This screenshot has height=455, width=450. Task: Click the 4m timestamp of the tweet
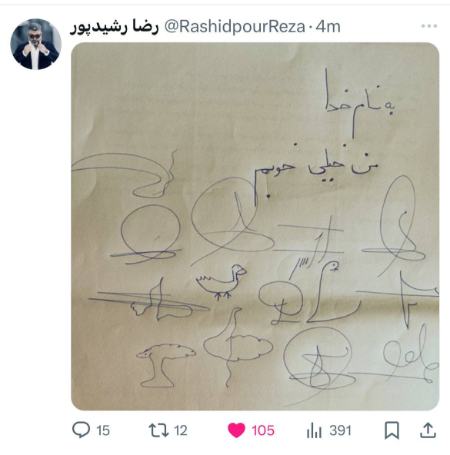pos(328,27)
